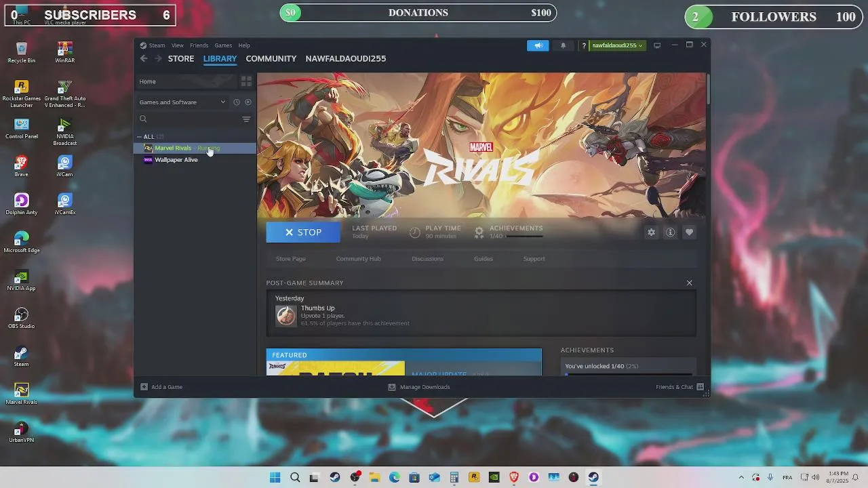Open WinRAR desktop icon
The width and height of the screenshot is (868, 488).
65,53
